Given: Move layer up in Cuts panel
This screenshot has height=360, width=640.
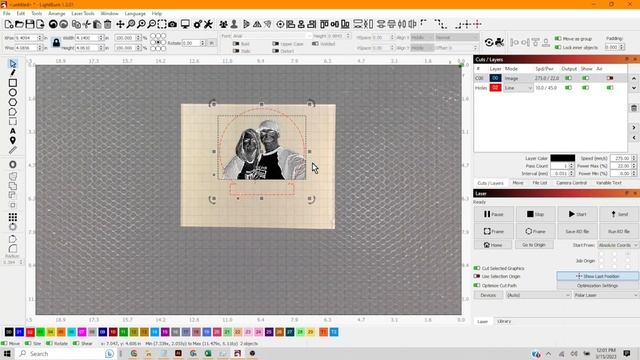Looking at the screenshot, I should click(634, 78).
